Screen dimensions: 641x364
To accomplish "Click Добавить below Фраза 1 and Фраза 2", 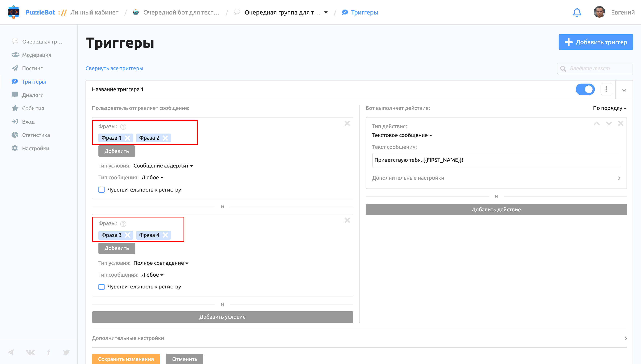I will pyautogui.click(x=117, y=151).
